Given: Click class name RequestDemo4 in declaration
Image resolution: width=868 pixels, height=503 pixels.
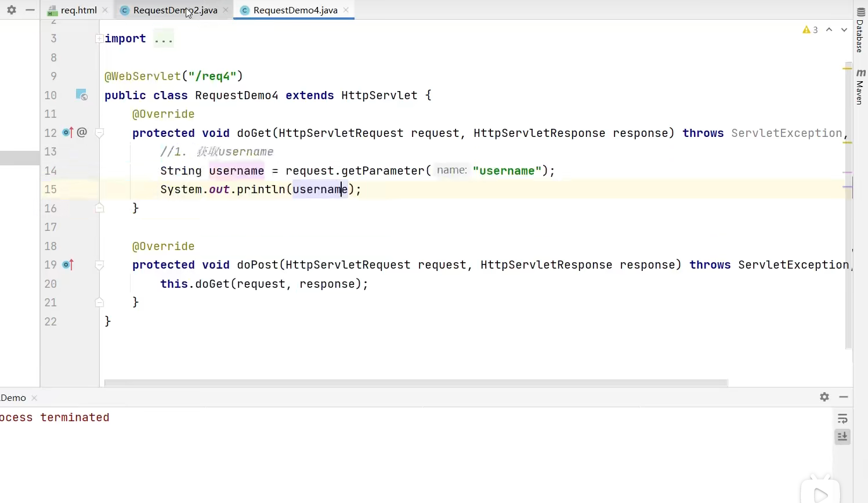Looking at the screenshot, I should 237,95.
